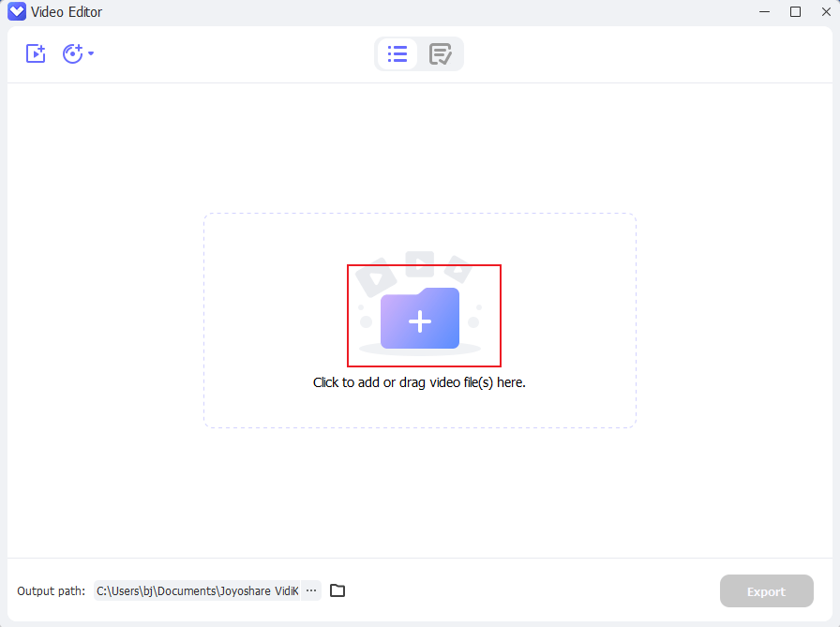Click the load disc icon

(73, 53)
